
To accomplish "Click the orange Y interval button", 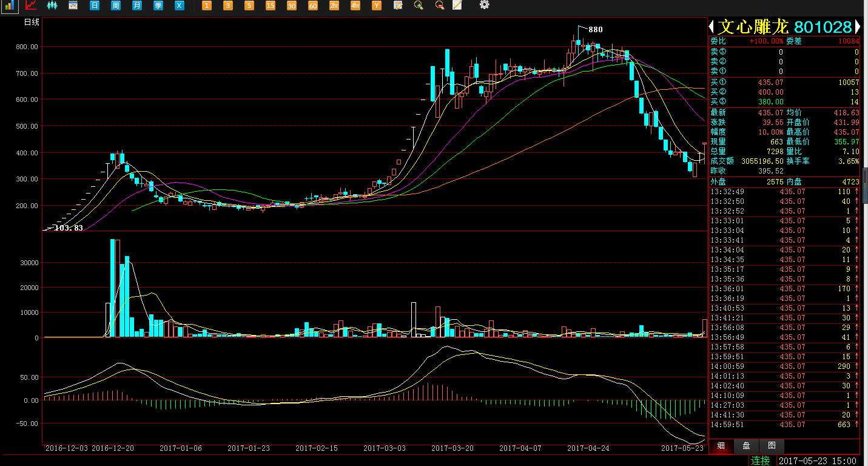I will click(x=376, y=5).
